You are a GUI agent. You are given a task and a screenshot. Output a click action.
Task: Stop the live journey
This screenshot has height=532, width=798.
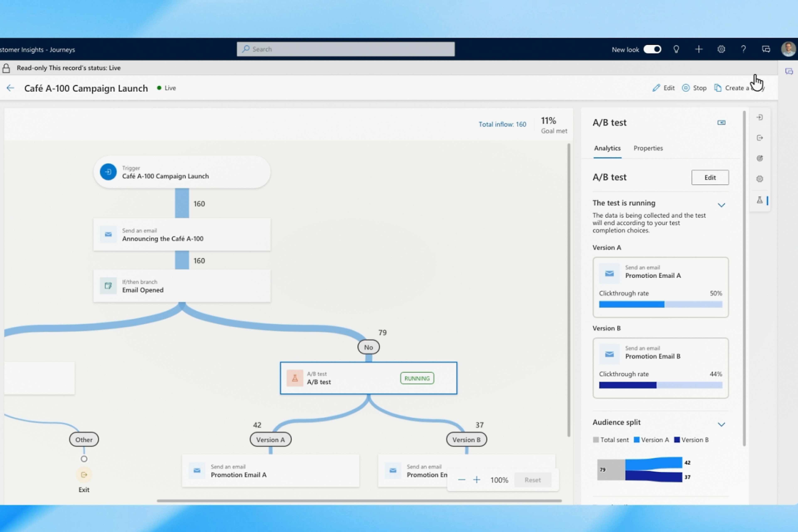[694, 88]
